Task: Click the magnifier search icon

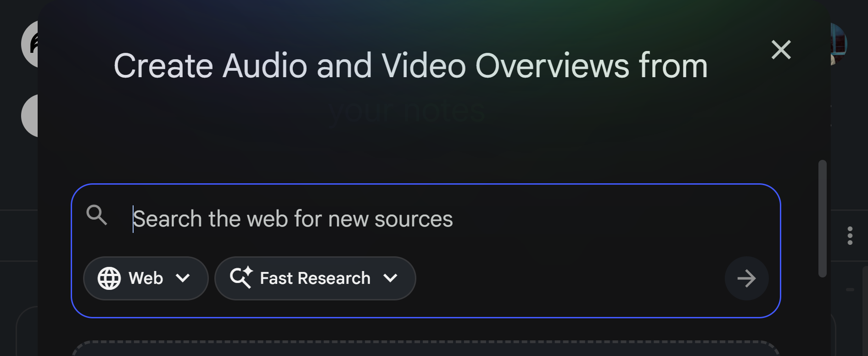Action: 97,215
